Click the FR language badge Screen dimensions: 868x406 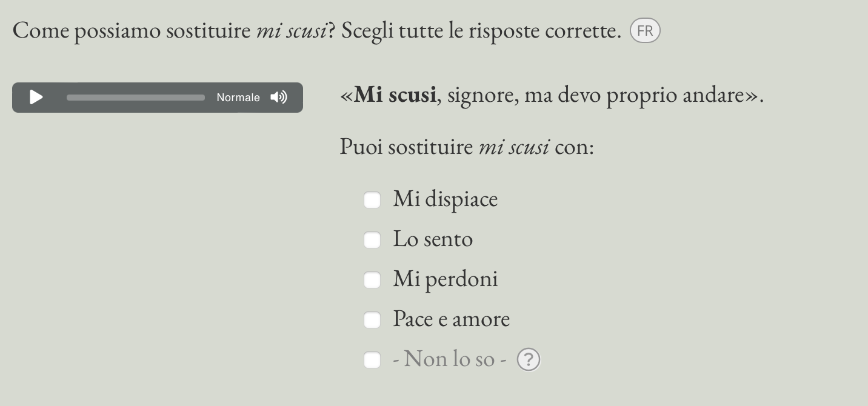coord(645,31)
